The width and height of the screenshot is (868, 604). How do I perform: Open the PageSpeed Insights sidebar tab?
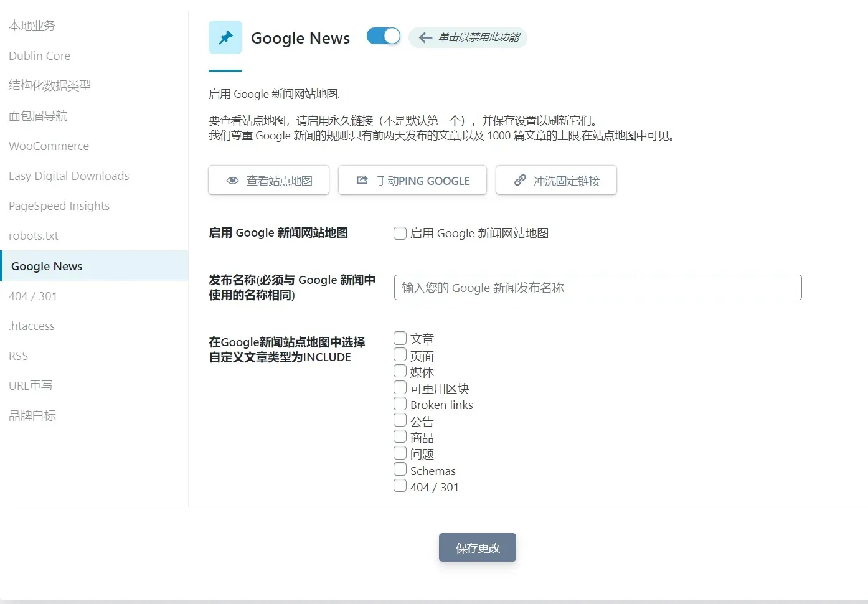click(x=94, y=205)
